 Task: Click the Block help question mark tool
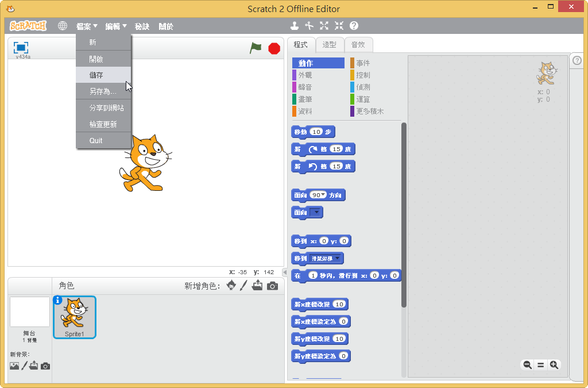point(354,25)
